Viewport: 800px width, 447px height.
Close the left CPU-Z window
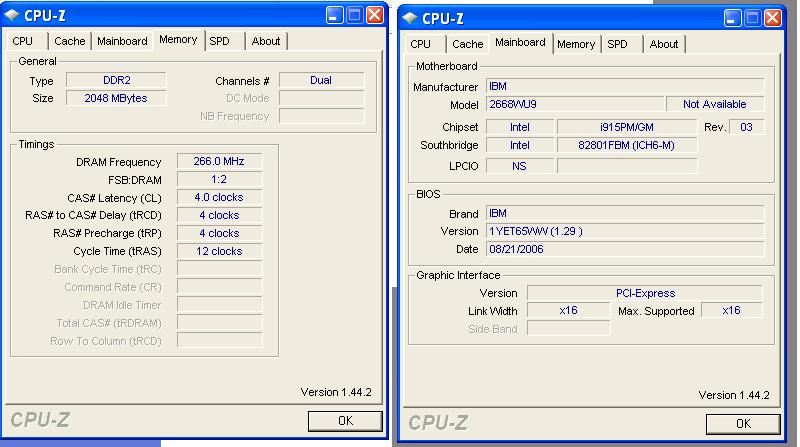pos(375,15)
